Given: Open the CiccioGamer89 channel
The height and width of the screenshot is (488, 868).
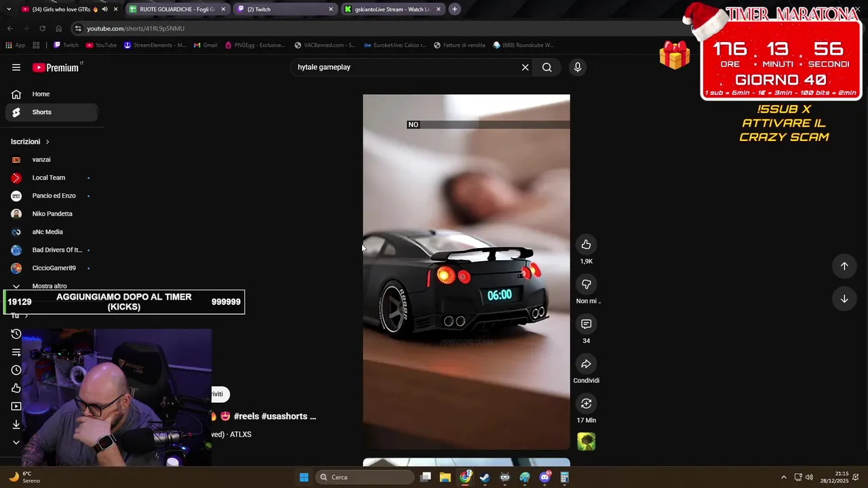Looking at the screenshot, I should click(x=52, y=268).
